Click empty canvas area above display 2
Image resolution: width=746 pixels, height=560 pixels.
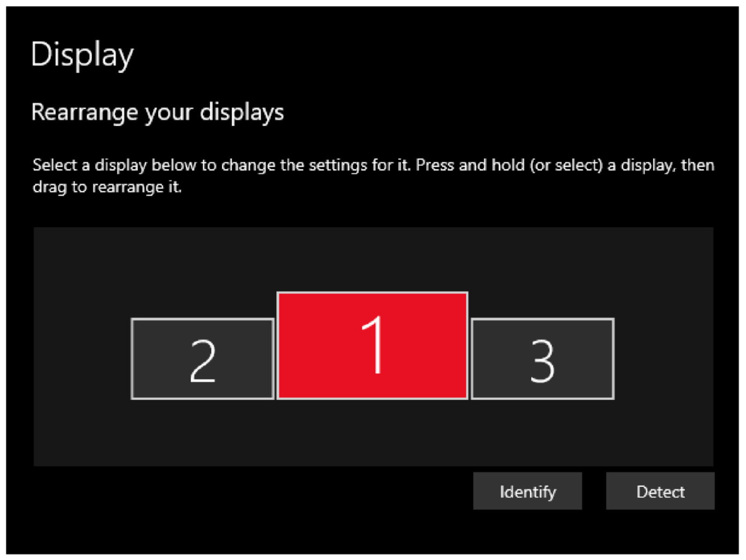[x=203, y=274]
